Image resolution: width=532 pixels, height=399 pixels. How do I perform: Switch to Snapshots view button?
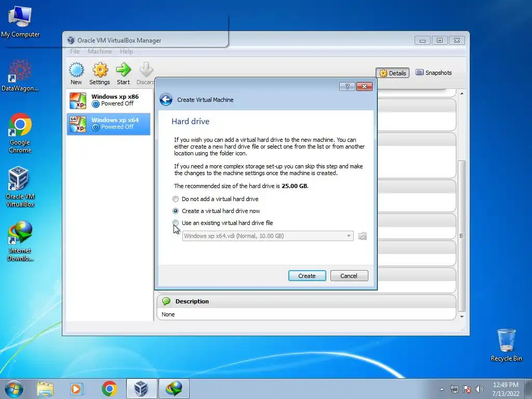point(434,73)
